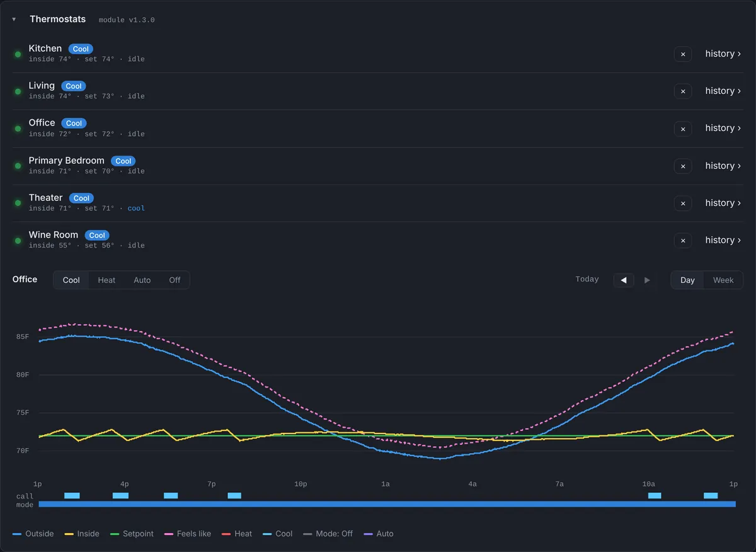Toggle the Inside series in the legend
The width and height of the screenshot is (756, 552).
tap(82, 534)
